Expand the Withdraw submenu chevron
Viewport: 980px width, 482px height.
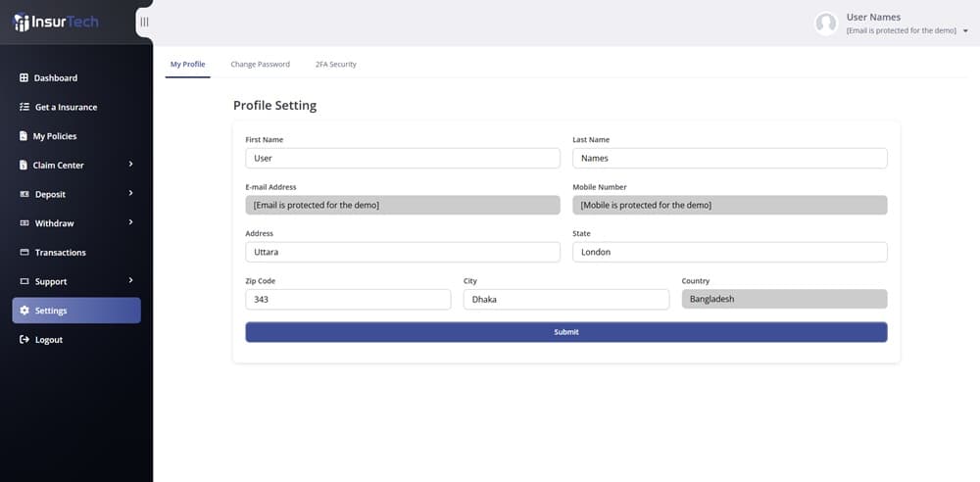(x=130, y=222)
